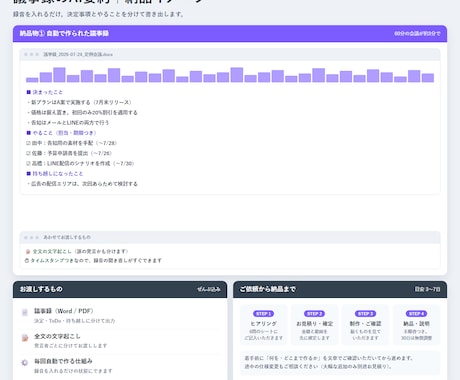Image resolution: width=460 pixels, height=380 pixels.
Task: Click the 毎回自動で作る仕組み item title
Action: point(63,361)
